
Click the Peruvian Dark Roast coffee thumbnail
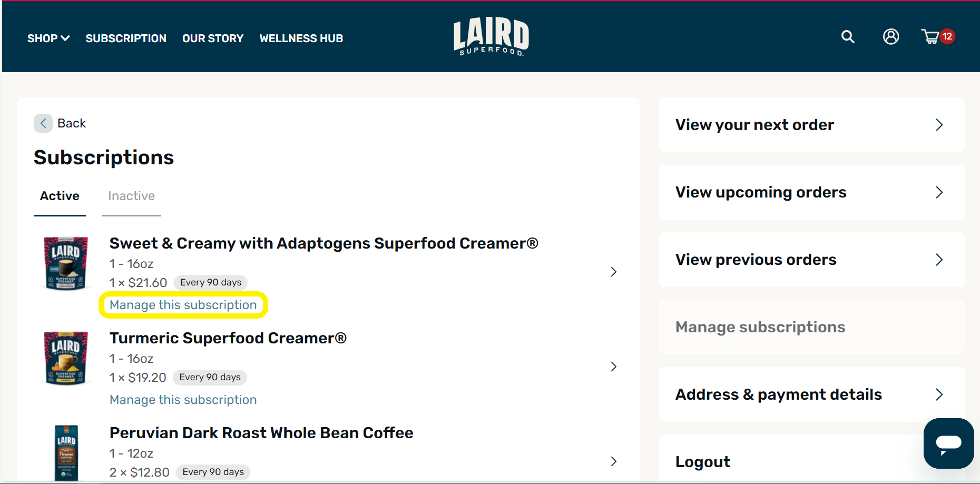click(66, 453)
